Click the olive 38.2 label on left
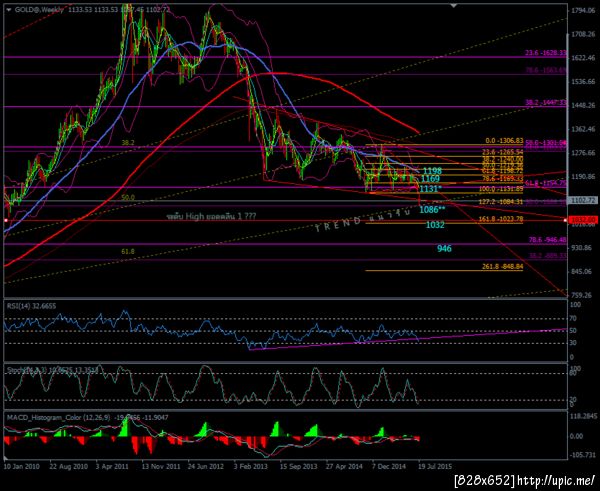Viewport: 600px width, 491px height. pyautogui.click(x=128, y=143)
